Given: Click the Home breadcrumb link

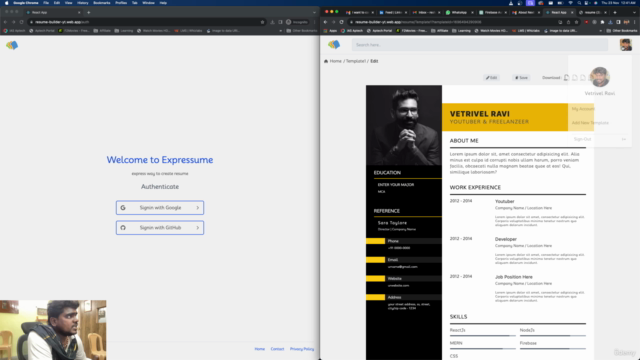Looking at the screenshot, I should (x=336, y=61).
